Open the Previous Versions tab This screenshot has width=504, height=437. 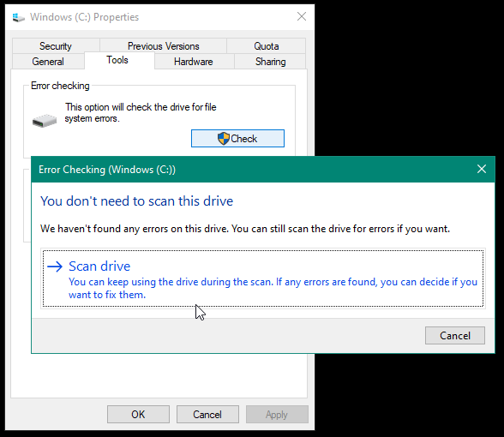click(163, 46)
